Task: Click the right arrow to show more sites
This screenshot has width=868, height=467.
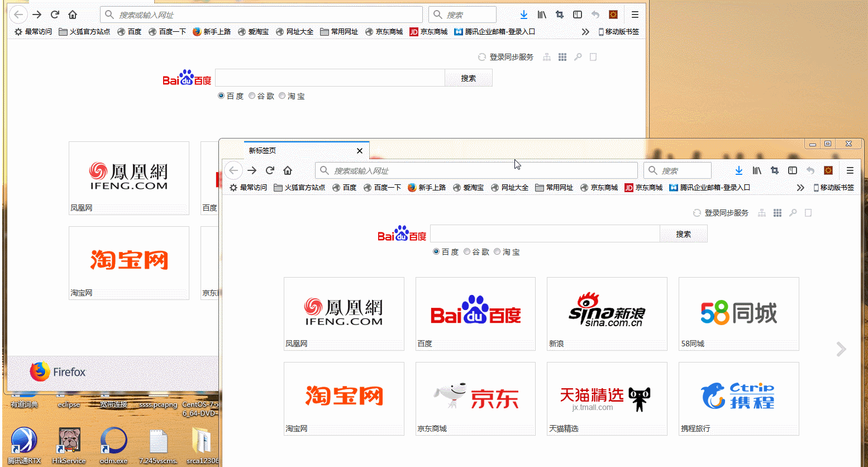Action: (x=841, y=349)
